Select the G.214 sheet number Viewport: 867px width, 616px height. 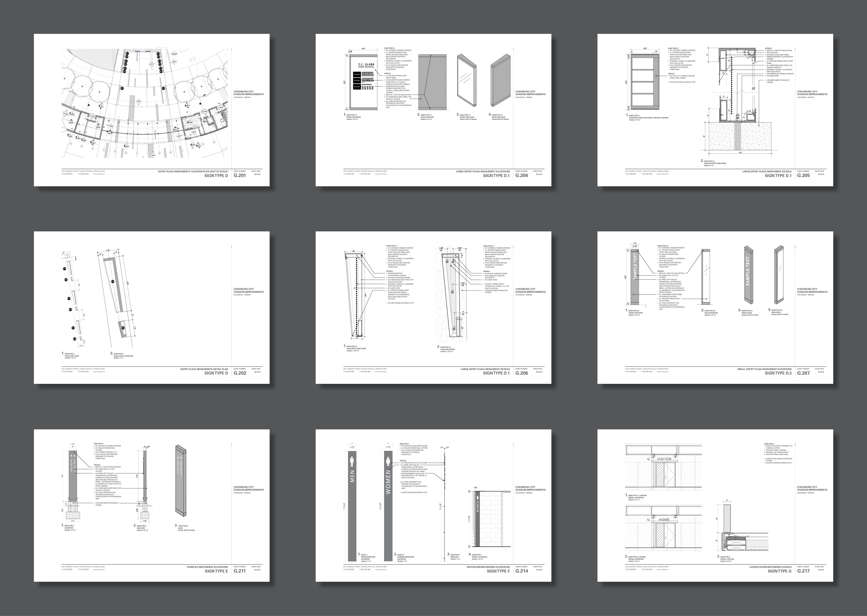click(521, 571)
